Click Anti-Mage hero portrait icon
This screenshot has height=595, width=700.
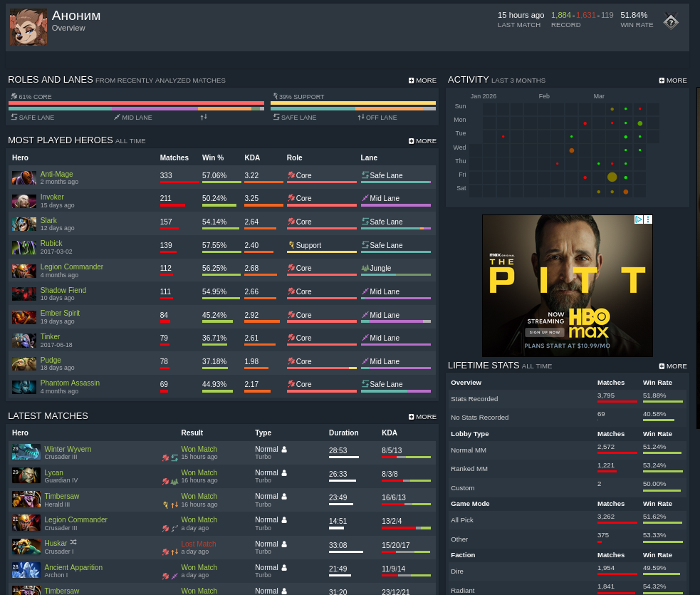(24, 177)
